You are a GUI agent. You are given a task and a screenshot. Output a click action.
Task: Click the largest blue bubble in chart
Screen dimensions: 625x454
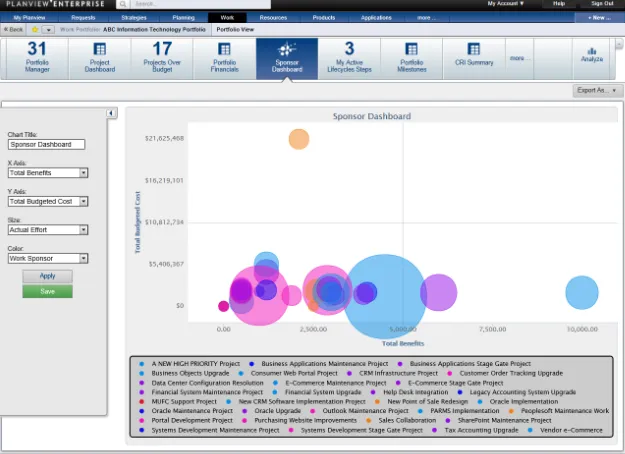click(385, 296)
